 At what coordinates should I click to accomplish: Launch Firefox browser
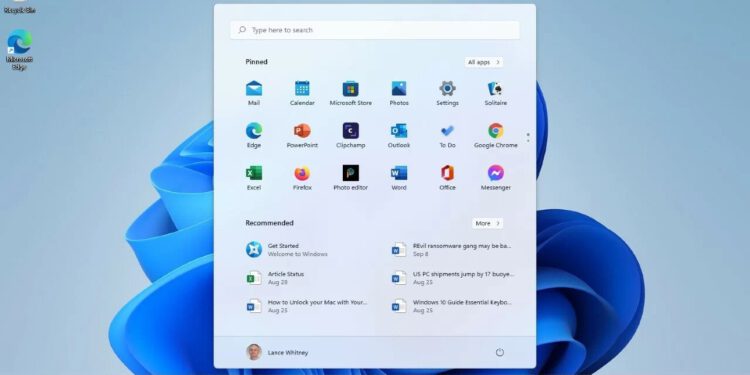[x=302, y=178]
